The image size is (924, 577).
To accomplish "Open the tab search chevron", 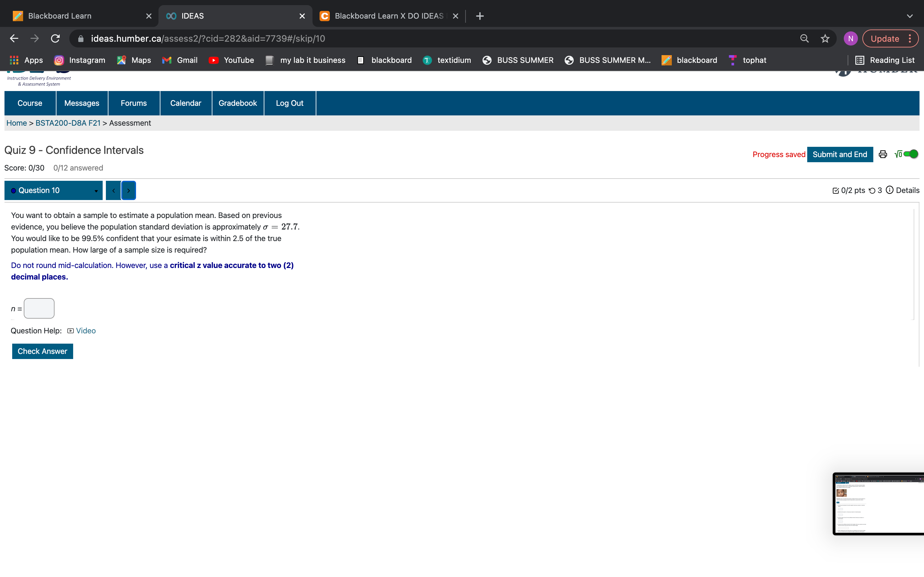I will point(910,16).
